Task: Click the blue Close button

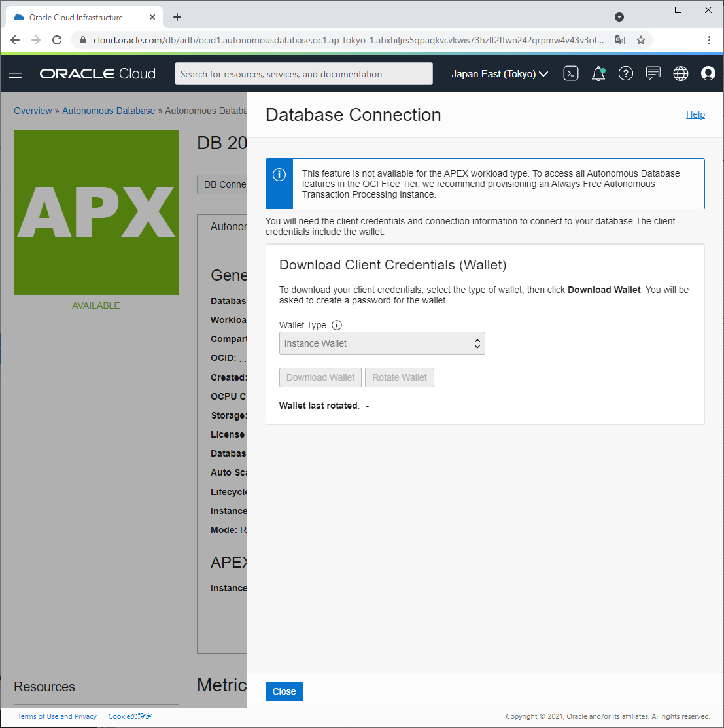Action: 284,691
